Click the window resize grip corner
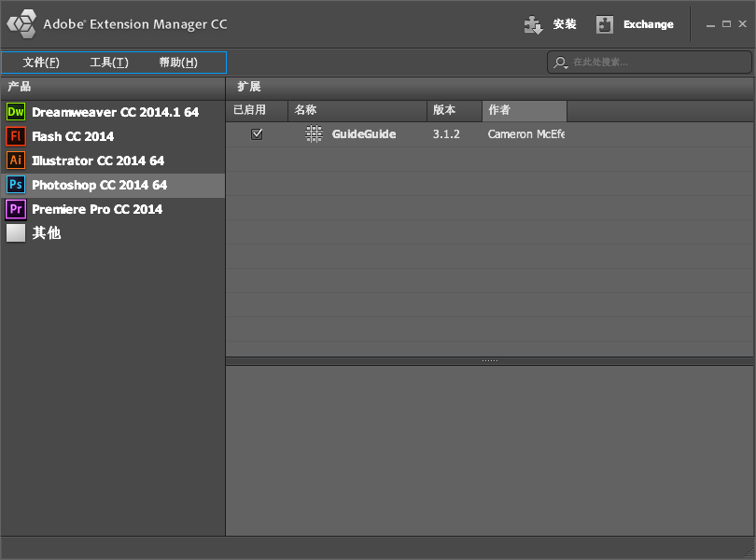Screen dimensions: 756x560 click(749, 553)
